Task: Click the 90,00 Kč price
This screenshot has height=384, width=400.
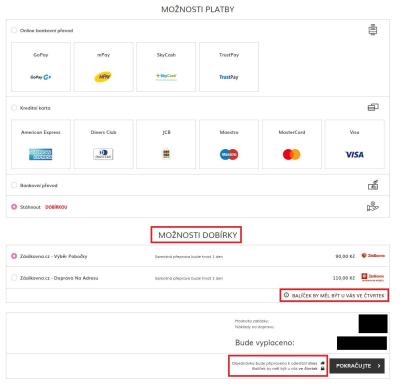Action: pyautogui.click(x=345, y=256)
